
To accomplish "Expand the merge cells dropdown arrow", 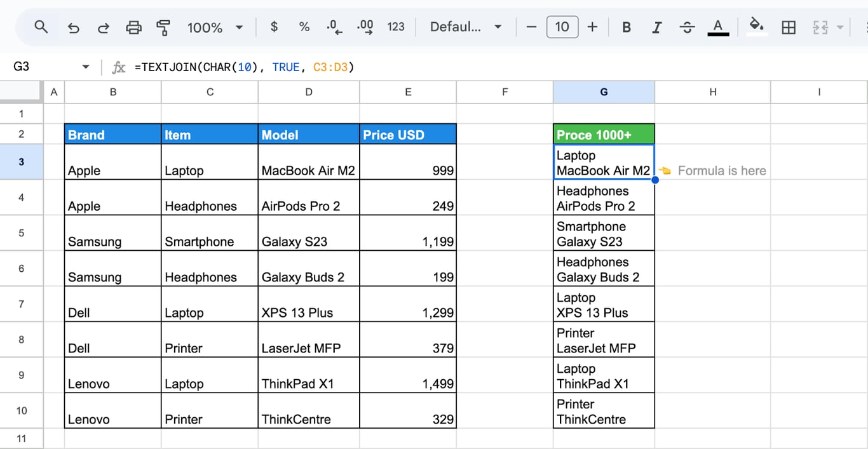I will tap(841, 27).
